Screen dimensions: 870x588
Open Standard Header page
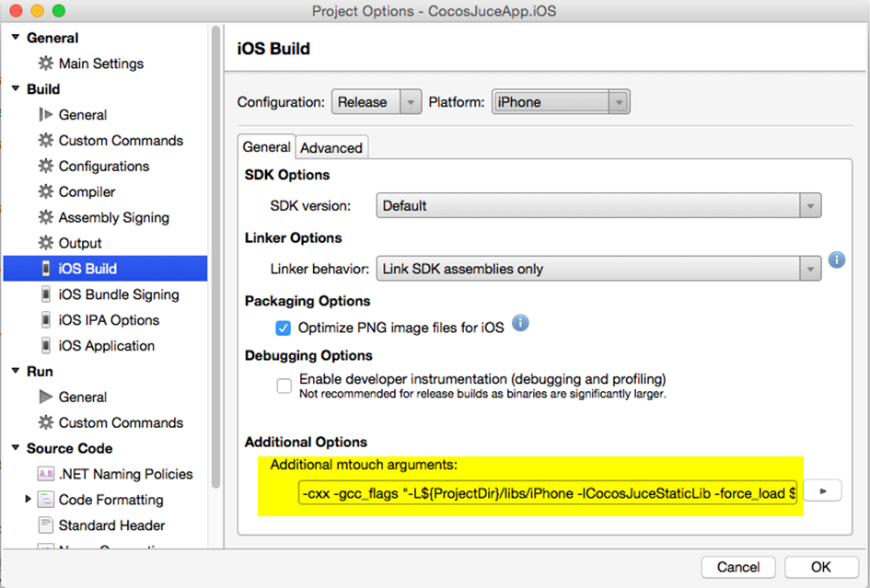[111, 525]
